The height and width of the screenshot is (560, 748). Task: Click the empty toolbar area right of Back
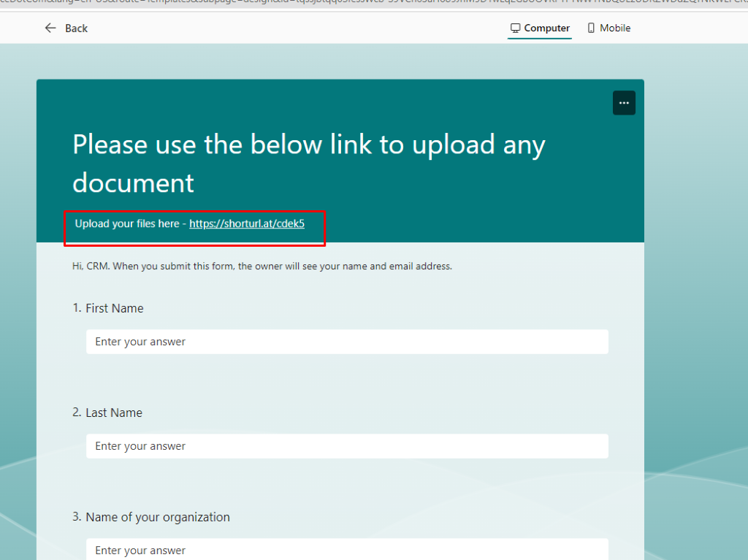tap(292, 28)
